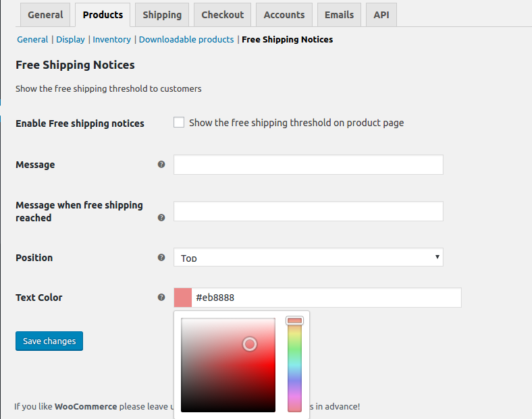Viewport: 532px width, 419px height.
Task: Select the Products settings tab
Action: 103,15
